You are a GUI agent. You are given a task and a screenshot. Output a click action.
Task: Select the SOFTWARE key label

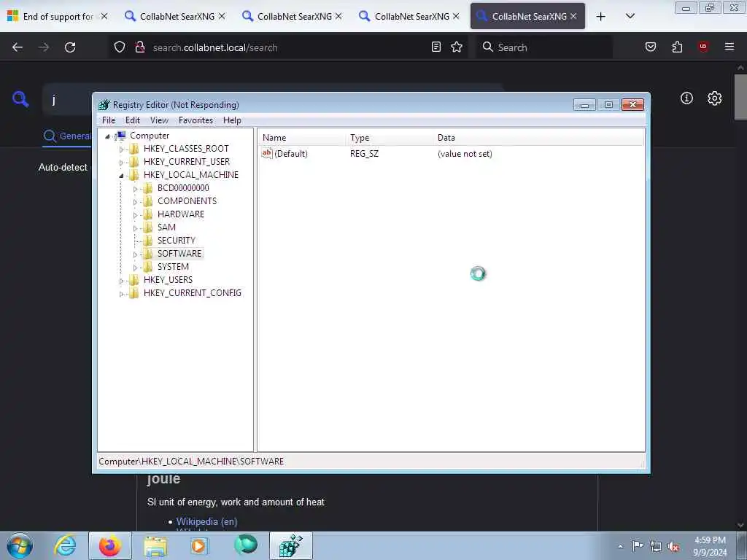(179, 253)
